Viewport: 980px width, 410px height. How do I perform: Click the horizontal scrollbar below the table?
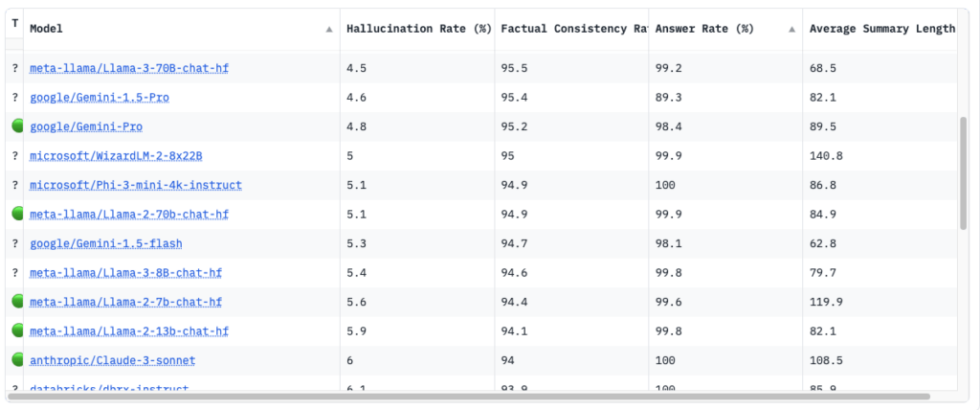(x=469, y=396)
